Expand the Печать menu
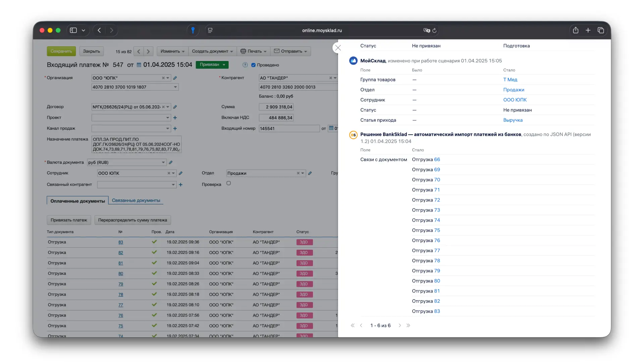Image resolution: width=644 pixels, height=362 pixels. [254, 51]
